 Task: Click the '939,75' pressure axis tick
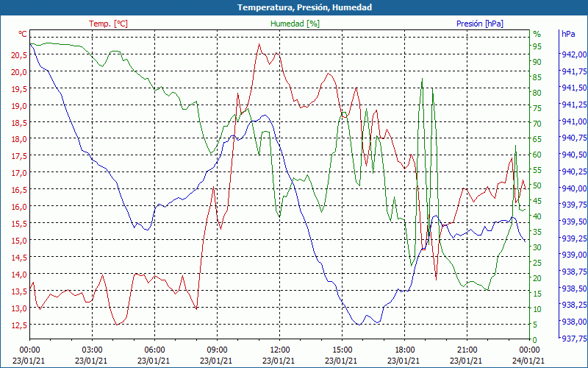click(x=574, y=205)
